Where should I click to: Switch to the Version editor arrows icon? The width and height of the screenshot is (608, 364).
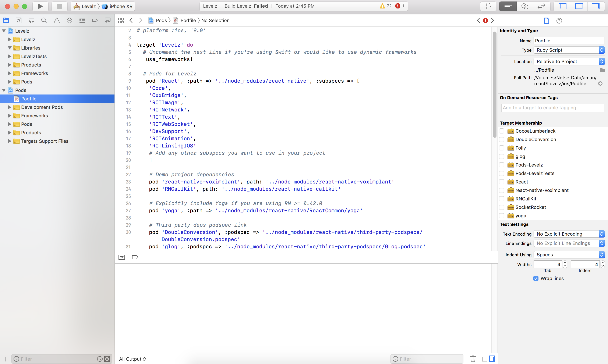coord(541,6)
